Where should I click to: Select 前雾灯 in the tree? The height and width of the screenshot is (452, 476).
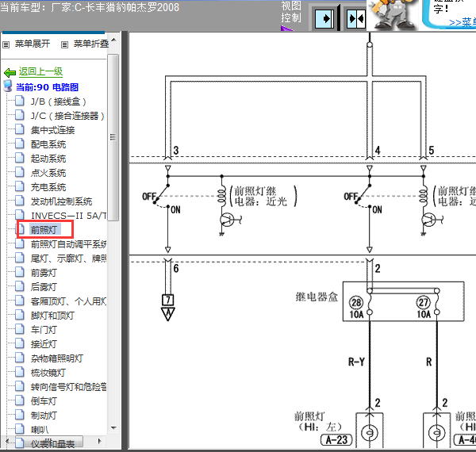coord(44,273)
